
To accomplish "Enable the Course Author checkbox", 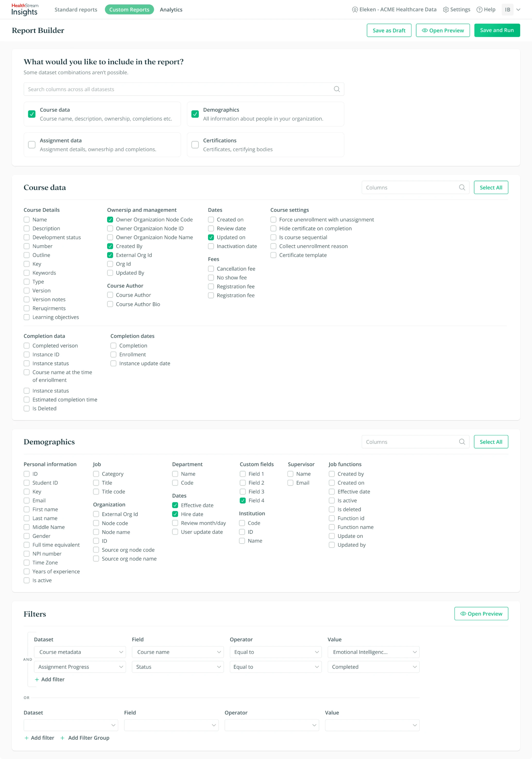I will pos(110,295).
